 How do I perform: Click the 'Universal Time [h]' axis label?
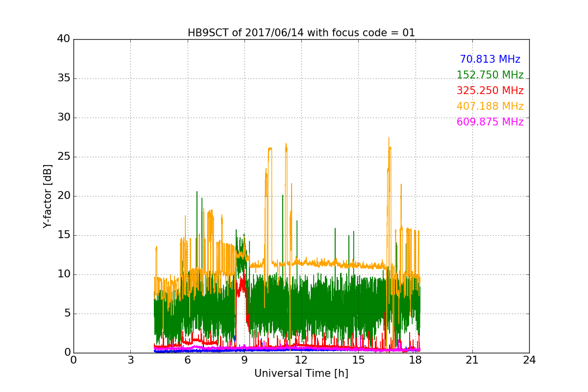click(301, 373)
